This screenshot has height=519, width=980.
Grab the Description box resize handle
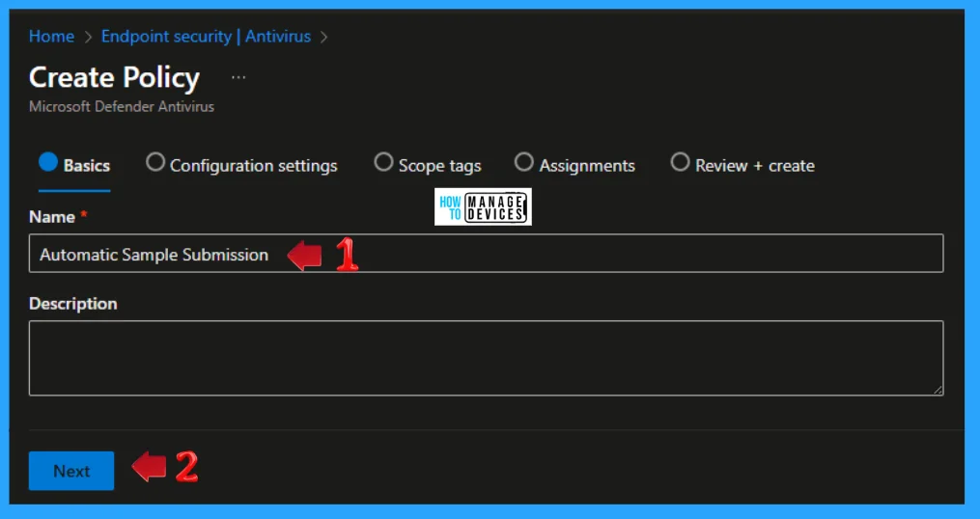click(938, 390)
